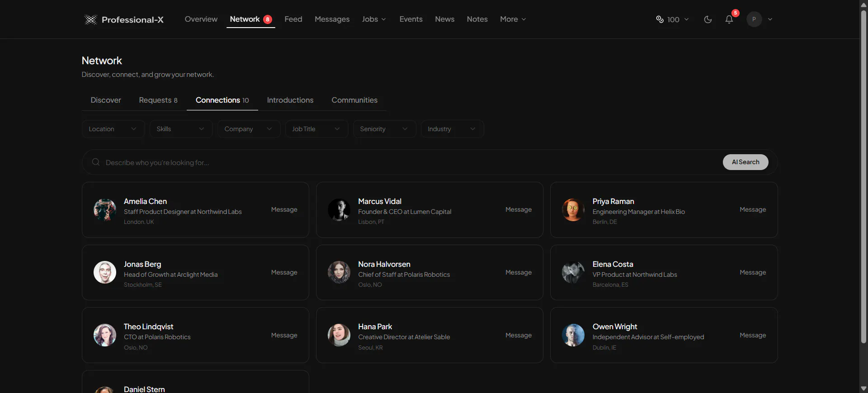Open Priya Raman's name link
The height and width of the screenshot is (393, 868).
coord(613,201)
